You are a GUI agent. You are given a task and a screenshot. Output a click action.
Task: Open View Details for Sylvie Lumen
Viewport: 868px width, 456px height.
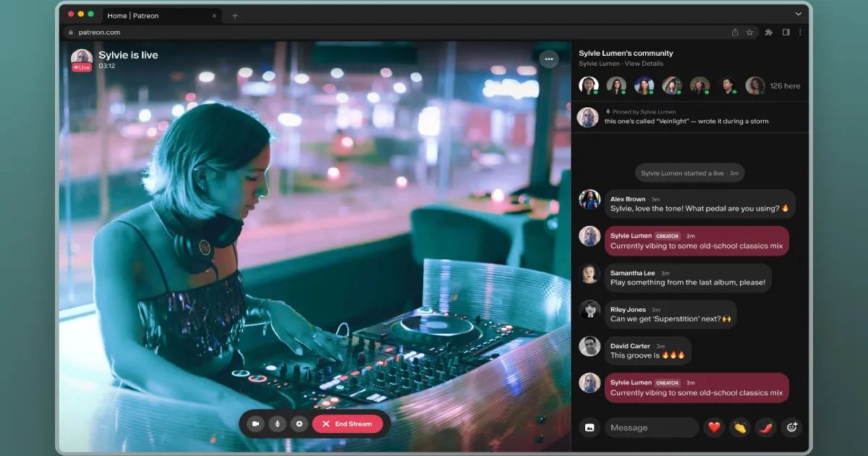click(646, 63)
